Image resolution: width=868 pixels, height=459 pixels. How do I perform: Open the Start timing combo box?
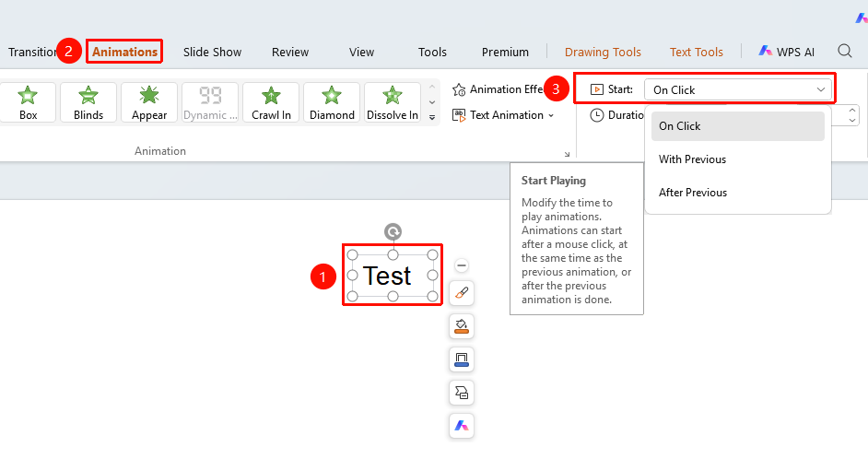(x=737, y=89)
